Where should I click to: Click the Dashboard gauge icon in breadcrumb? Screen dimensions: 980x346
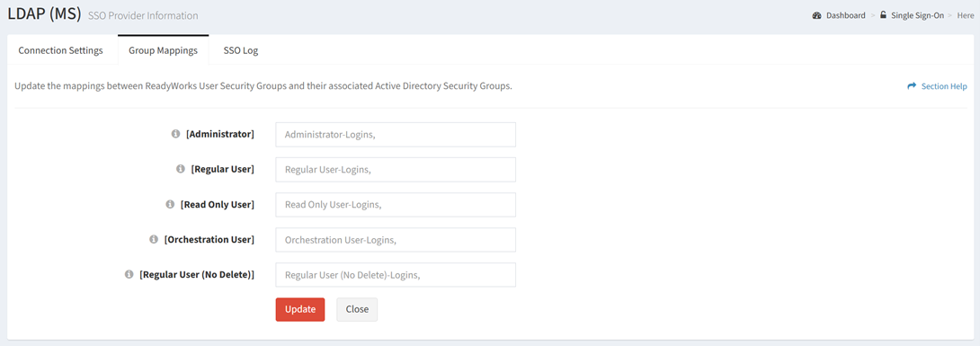click(x=816, y=15)
